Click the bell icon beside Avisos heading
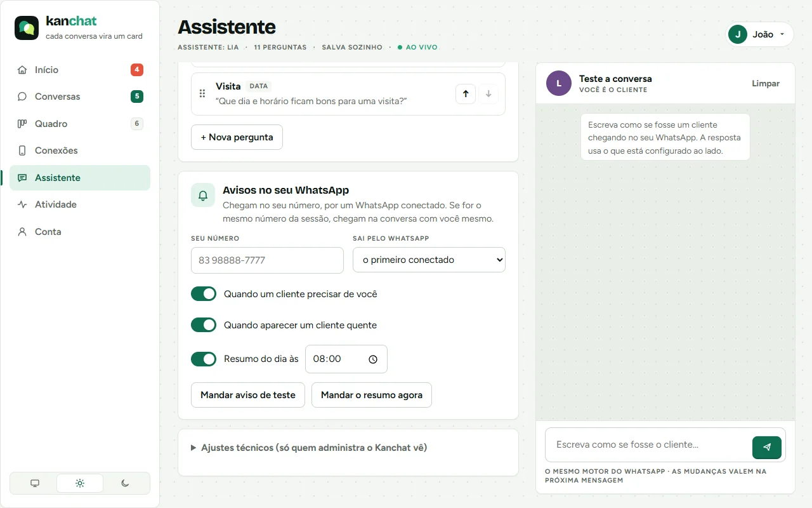The height and width of the screenshot is (508, 812). [x=203, y=196]
